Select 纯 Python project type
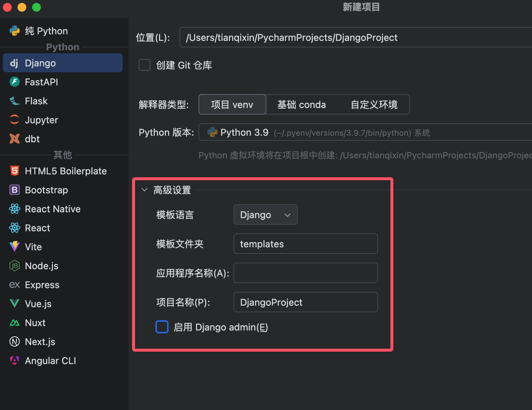The image size is (532, 410). pos(46,31)
